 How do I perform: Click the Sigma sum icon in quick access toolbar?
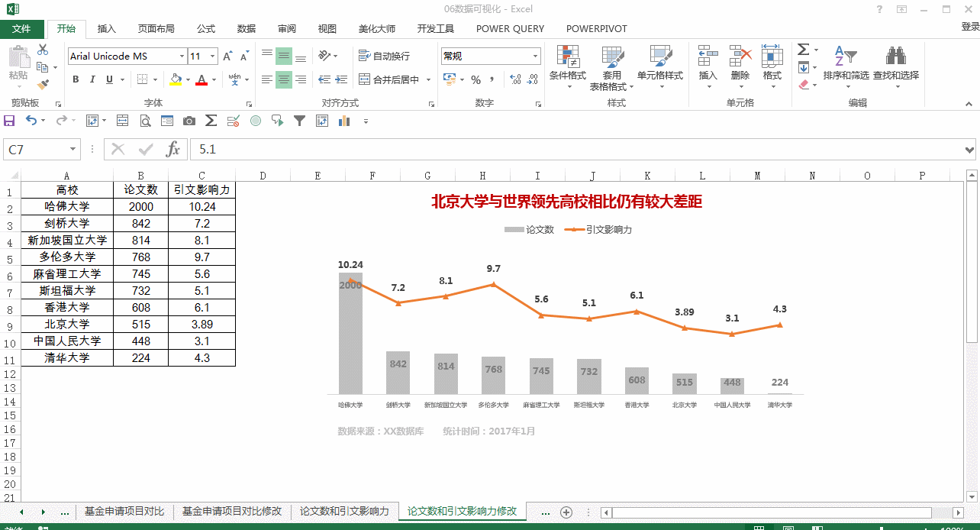click(211, 121)
